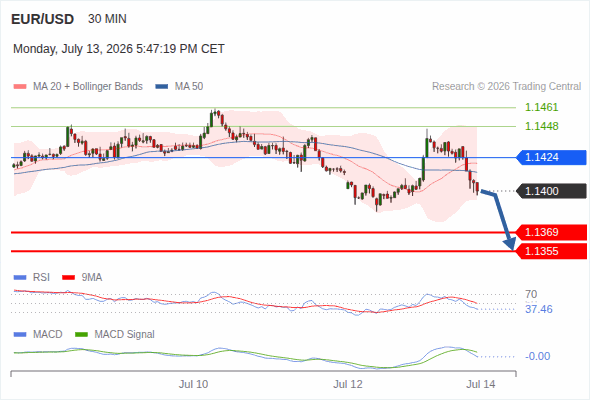Image resolution: width=590 pixels, height=400 pixels.
Task: Click the MACD Signal green legend marker
Action: pyautogui.click(x=81, y=335)
